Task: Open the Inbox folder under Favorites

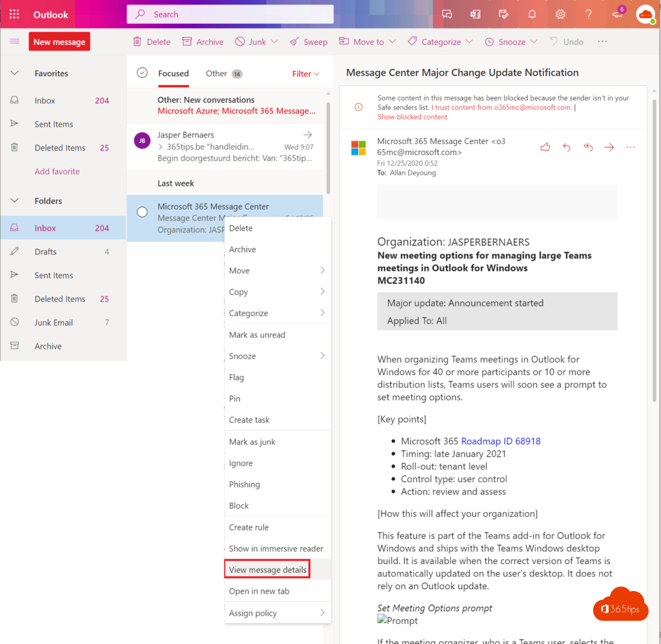Action: pyautogui.click(x=63, y=100)
